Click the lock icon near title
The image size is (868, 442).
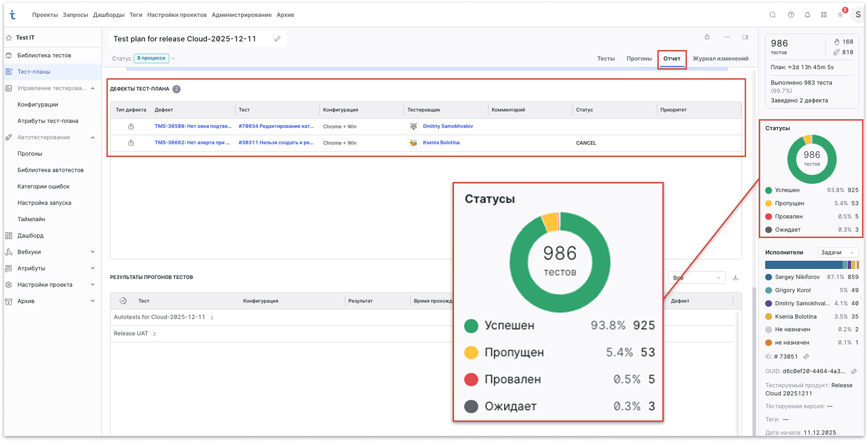point(707,37)
